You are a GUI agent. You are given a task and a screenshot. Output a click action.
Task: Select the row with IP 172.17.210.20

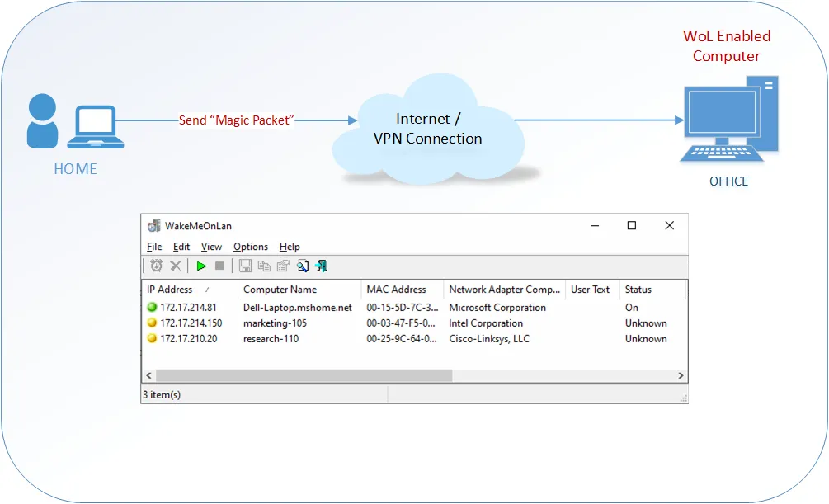pos(415,338)
